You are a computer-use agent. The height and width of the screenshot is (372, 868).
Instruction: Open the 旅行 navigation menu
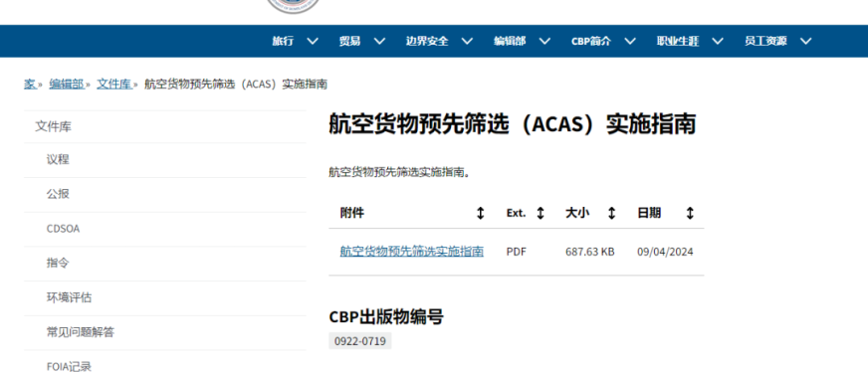point(283,41)
